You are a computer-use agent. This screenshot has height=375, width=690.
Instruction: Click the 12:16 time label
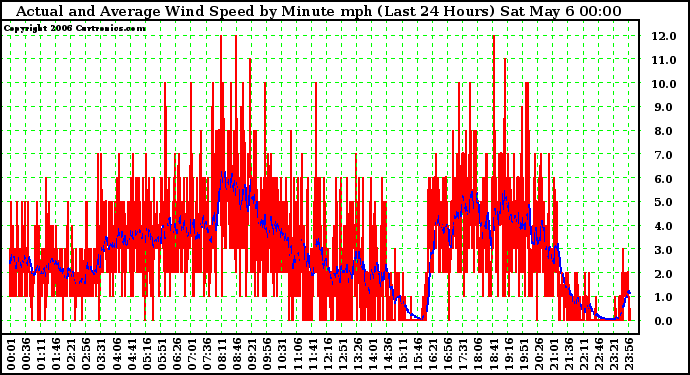coord(328,354)
